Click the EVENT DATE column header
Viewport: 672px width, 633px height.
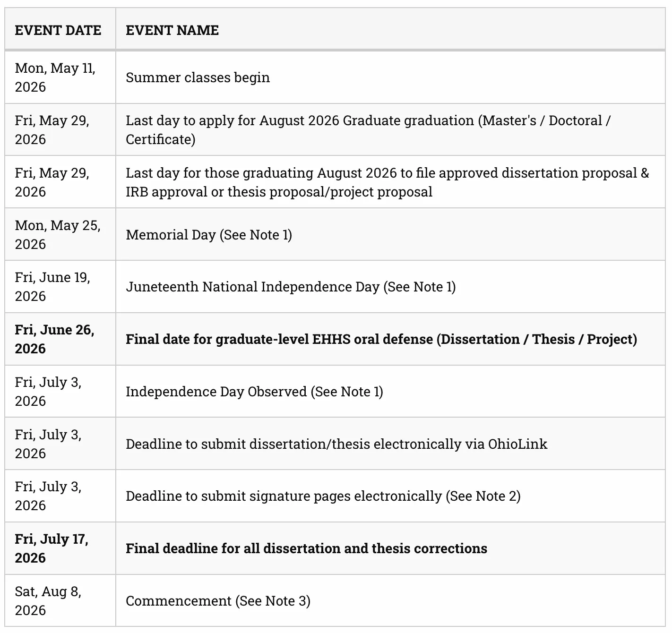(x=58, y=30)
